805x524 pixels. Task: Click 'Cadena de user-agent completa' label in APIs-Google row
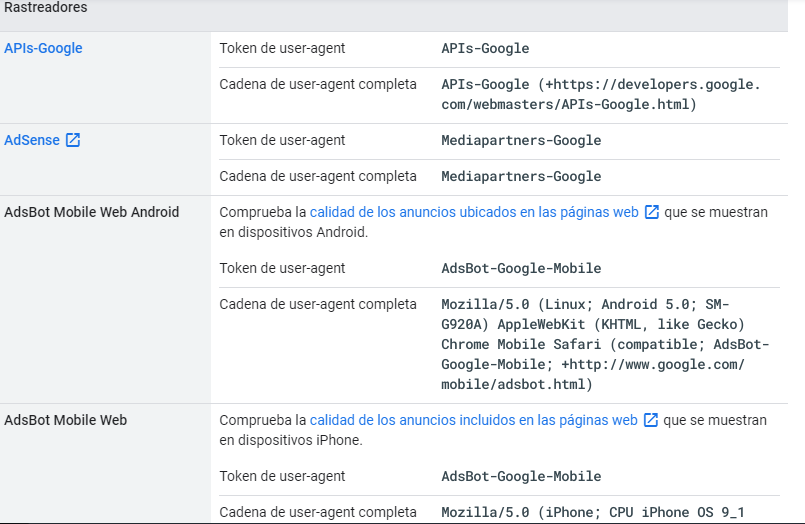318,84
